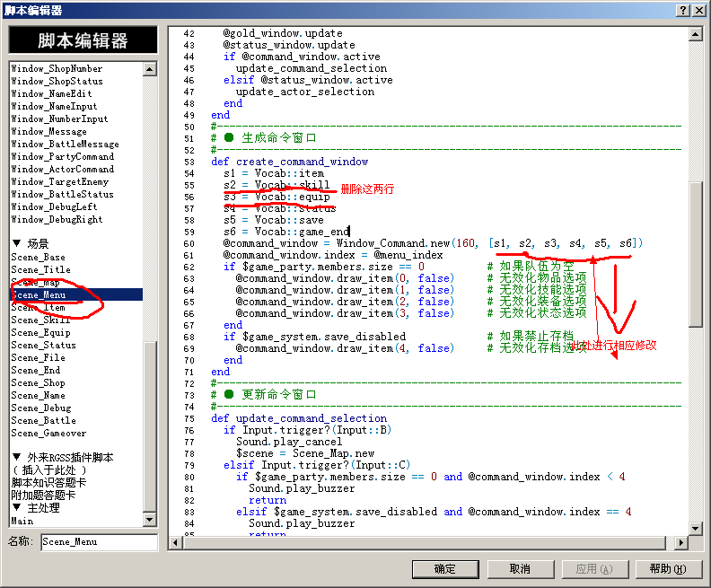711x588 pixels.
Task: Click the script list scroll down arrow
Action: point(150,520)
